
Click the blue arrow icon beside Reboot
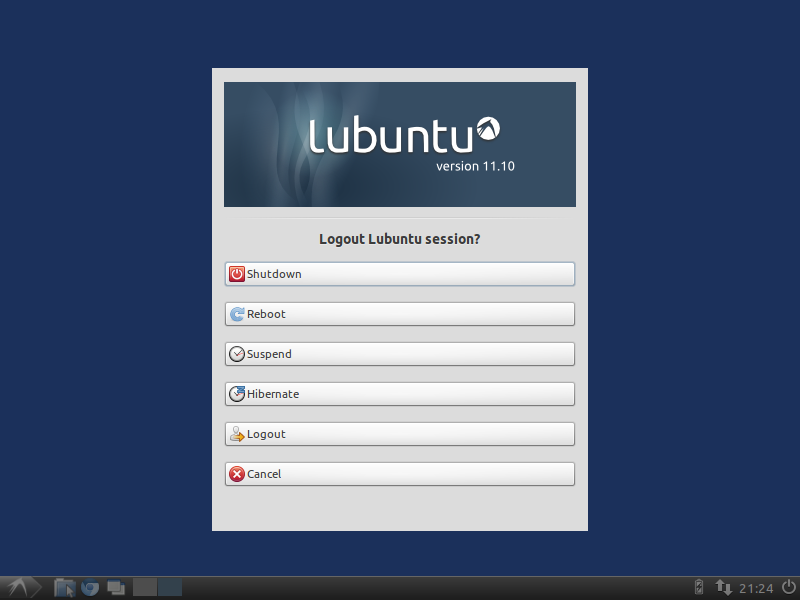coord(237,314)
